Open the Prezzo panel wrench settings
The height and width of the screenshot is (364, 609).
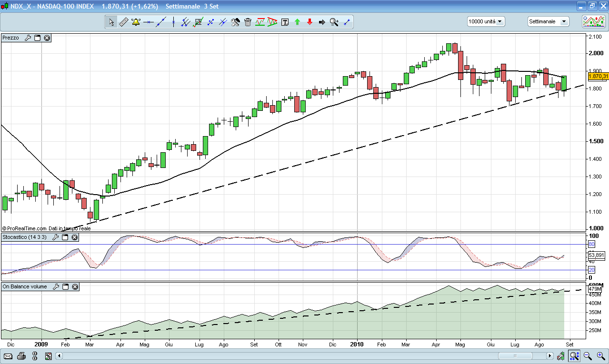pyautogui.click(x=28, y=38)
